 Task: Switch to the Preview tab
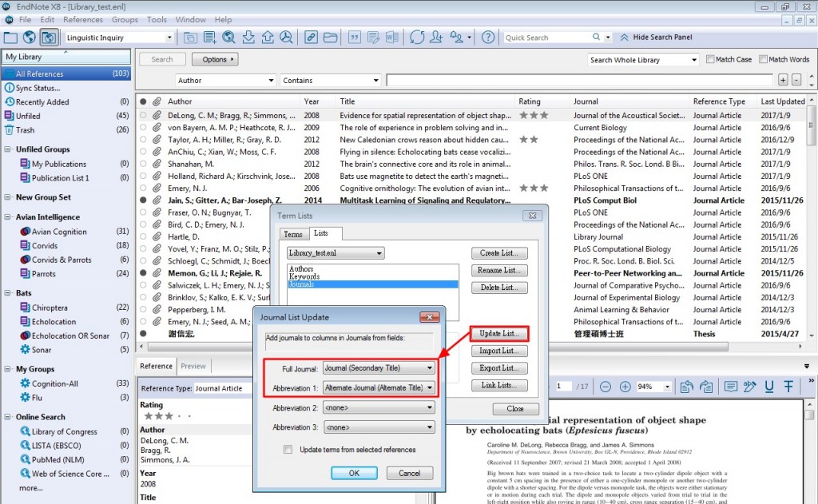193,366
